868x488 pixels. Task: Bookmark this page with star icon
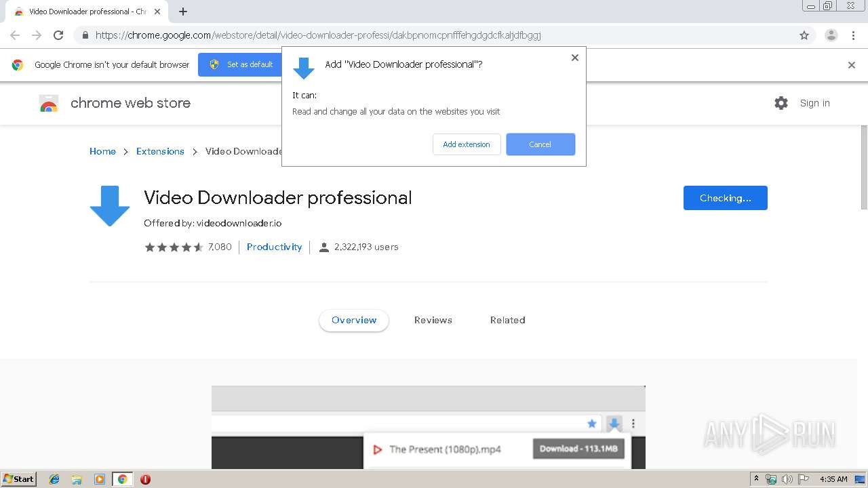tap(804, 35)
